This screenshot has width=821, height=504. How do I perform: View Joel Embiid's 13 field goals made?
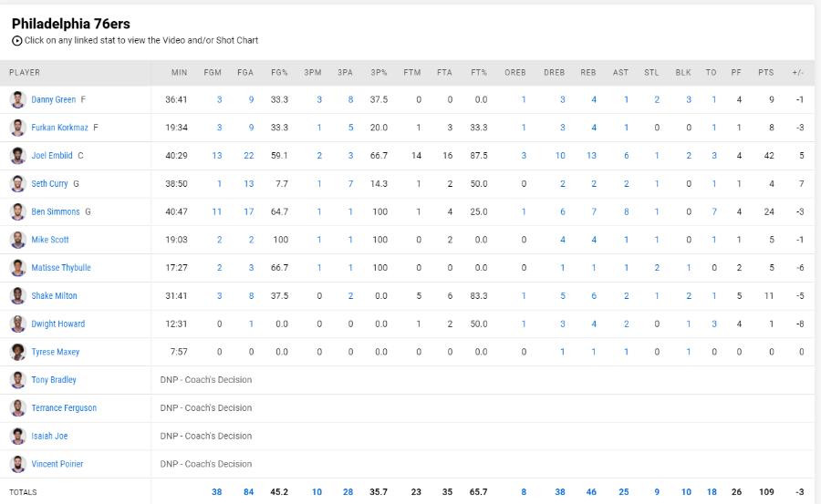point(217,156)
